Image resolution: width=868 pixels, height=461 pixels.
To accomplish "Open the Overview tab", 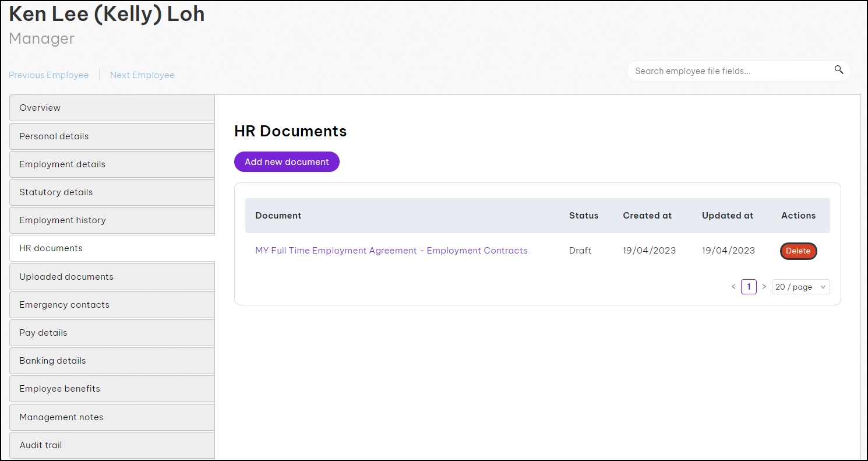I will (112, 108).
